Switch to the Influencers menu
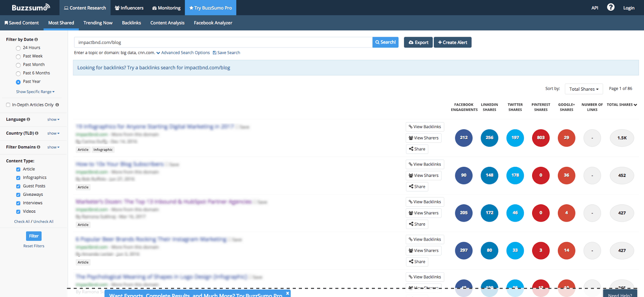The width and height of the screenshot is (644, 297). point(129,8)
